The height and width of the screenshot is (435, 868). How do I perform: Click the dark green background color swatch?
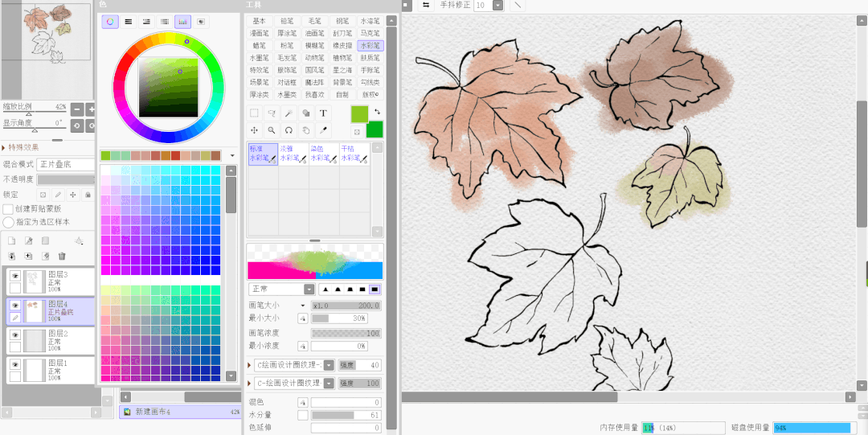pos(375,129)
